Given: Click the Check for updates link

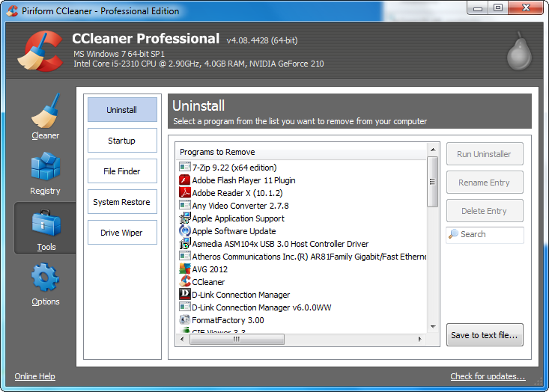Looking at the screenshot, I should click(488, 376).
